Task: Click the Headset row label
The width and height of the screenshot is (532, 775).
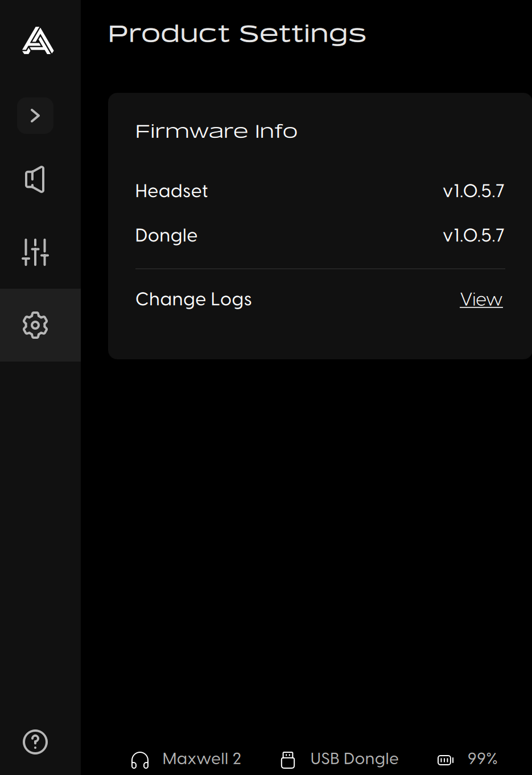Action: coord(172,191)
